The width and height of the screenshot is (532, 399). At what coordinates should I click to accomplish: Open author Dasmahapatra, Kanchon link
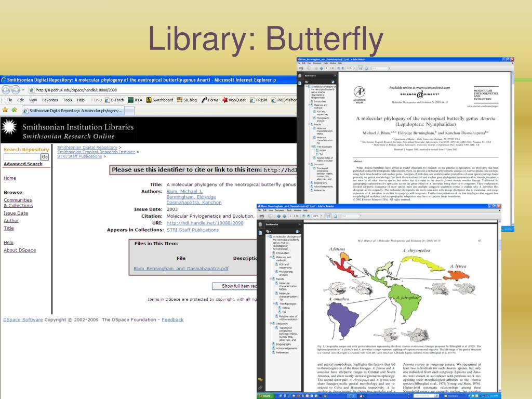point(194,203)
